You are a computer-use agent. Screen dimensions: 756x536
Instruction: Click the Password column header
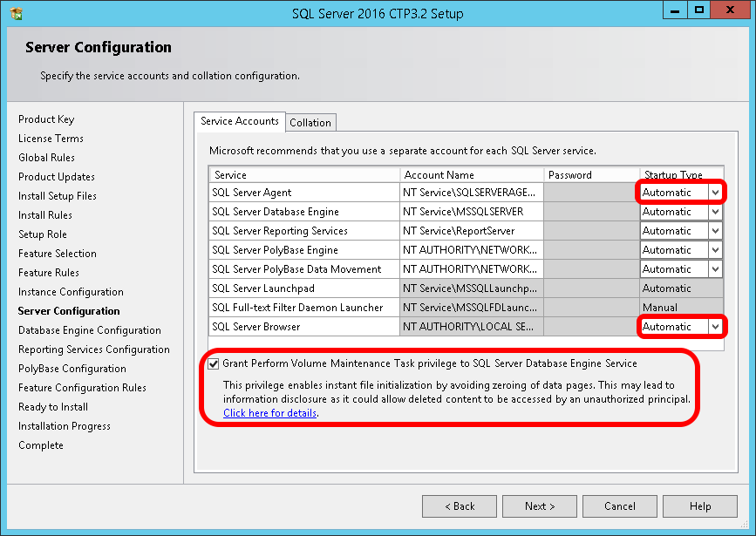pyautogui.click(x=591, y=175)
